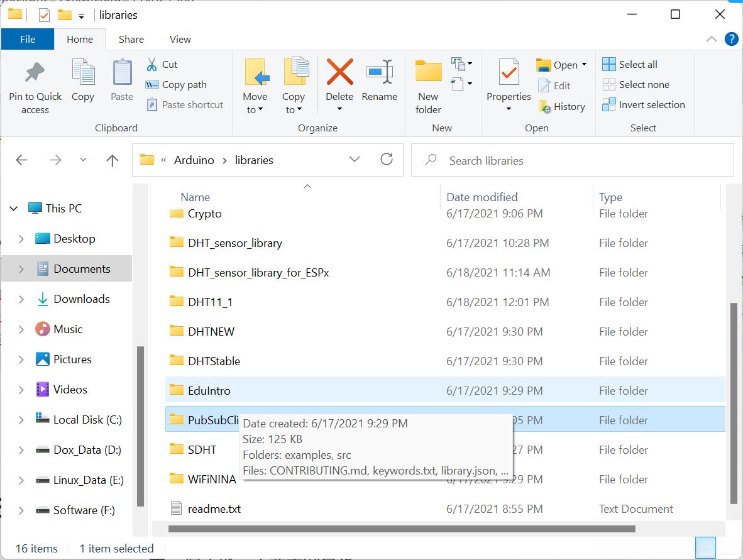
Task: Click the Copy path icon
Action: pos(151,85)
